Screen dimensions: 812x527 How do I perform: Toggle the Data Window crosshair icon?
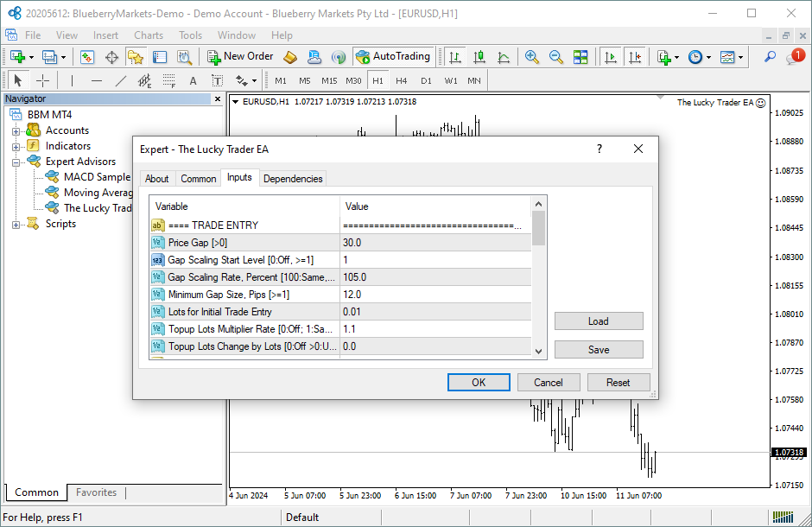tap(111, 56)
